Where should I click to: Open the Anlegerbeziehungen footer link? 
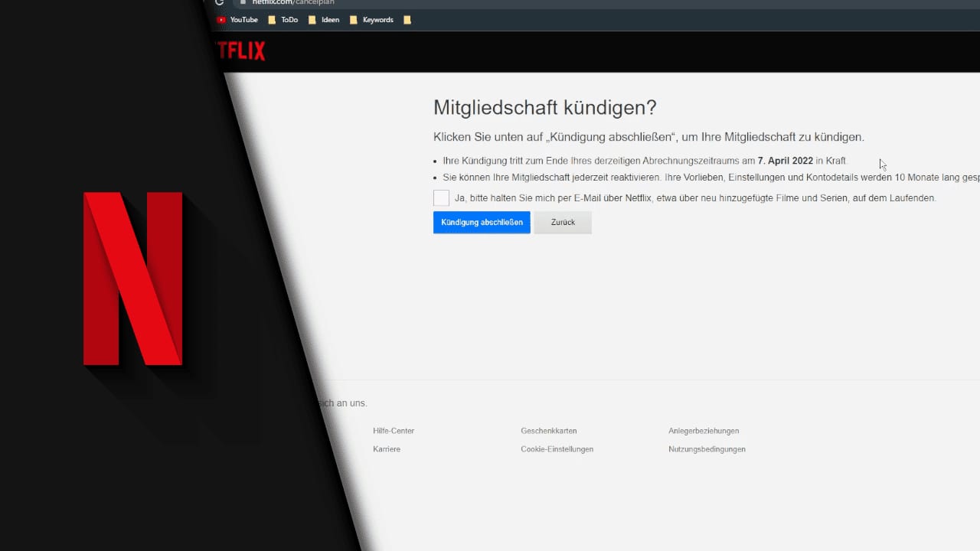(x=704, y=431)
